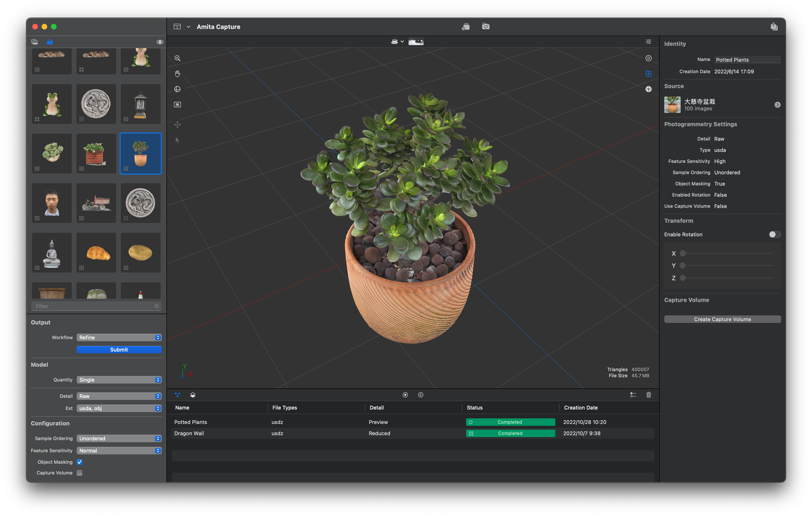The width and height of the screenshot is (812, 517).
Task: Toggle the Enable Rotation switch
Action: (x=775, y=234)
